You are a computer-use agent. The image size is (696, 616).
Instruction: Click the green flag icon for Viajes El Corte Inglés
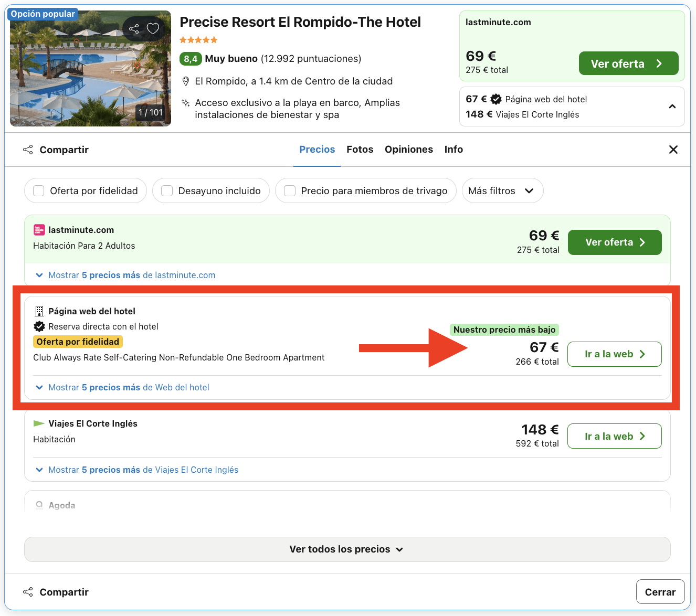[39, 423]
